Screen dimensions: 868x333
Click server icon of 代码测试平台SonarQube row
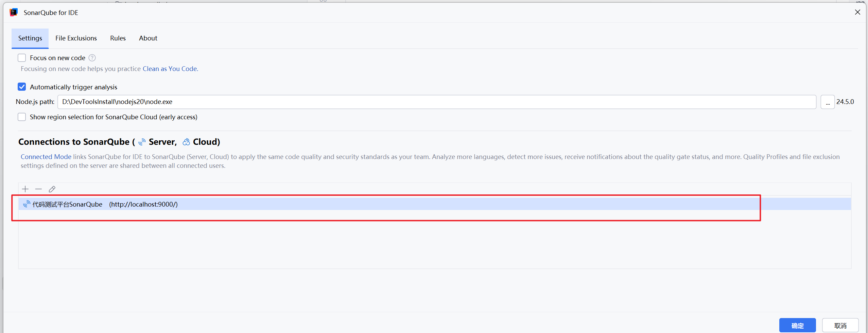(x=27, y=204)
